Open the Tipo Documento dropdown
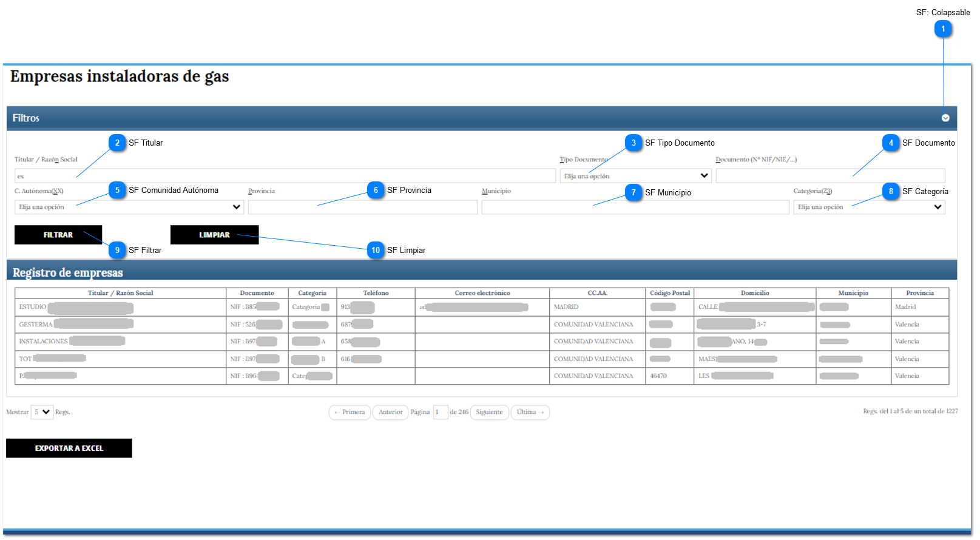Viewport: 980px width, 540px height. (x=635, y=176)
